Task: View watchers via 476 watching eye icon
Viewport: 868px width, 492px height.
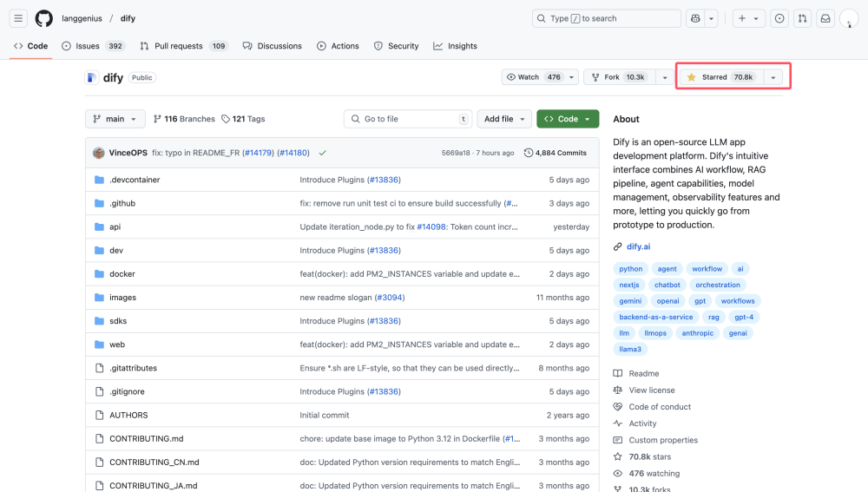Action: (618, 473)
